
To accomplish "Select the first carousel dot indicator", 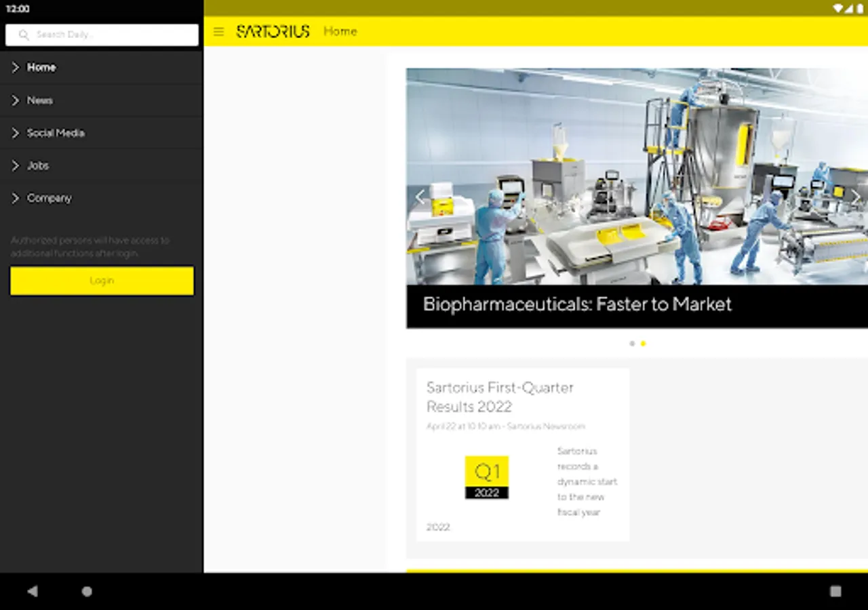I will (x=632, y=344).
